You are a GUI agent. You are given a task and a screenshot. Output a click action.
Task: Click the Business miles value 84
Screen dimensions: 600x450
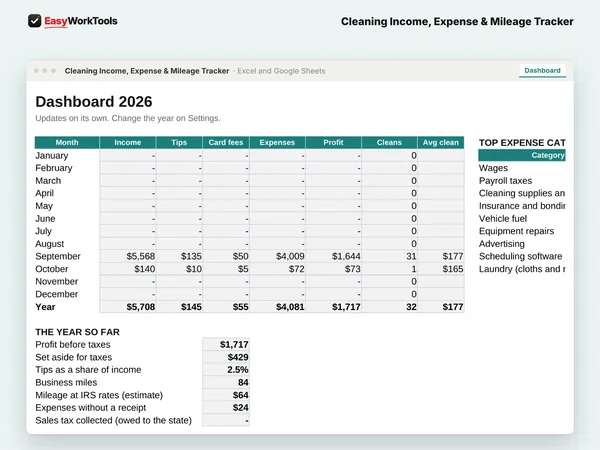click(x=226, y=383)
